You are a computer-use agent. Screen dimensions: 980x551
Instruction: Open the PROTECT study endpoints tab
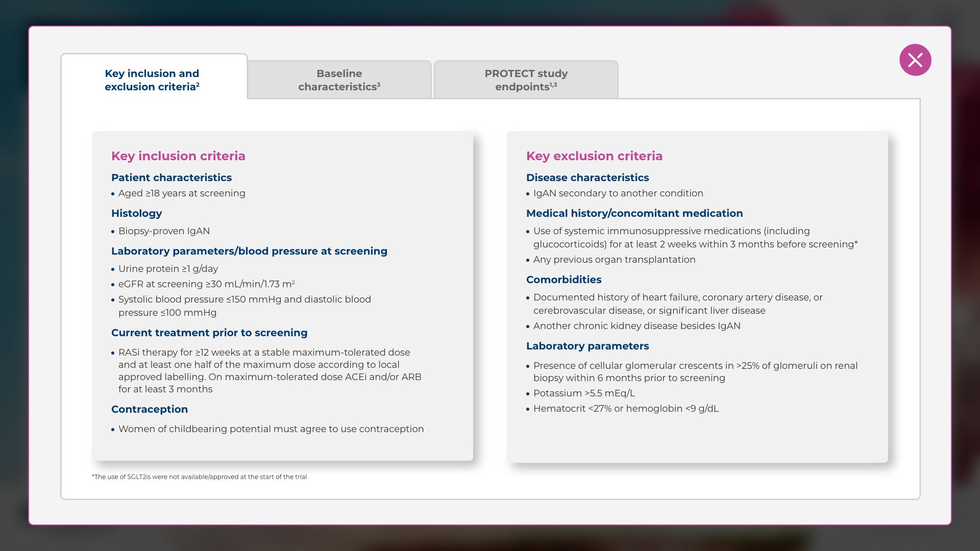click(x=526, y=80)
